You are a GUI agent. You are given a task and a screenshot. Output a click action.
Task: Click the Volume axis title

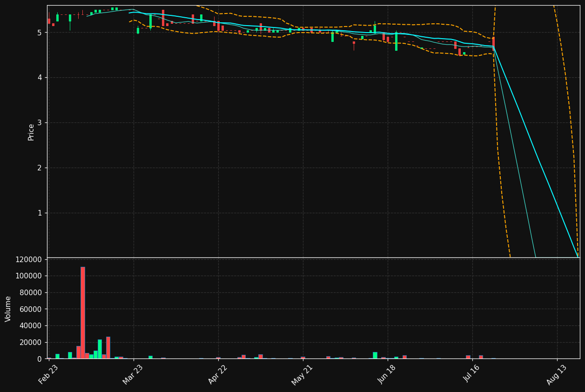[8, 309]
